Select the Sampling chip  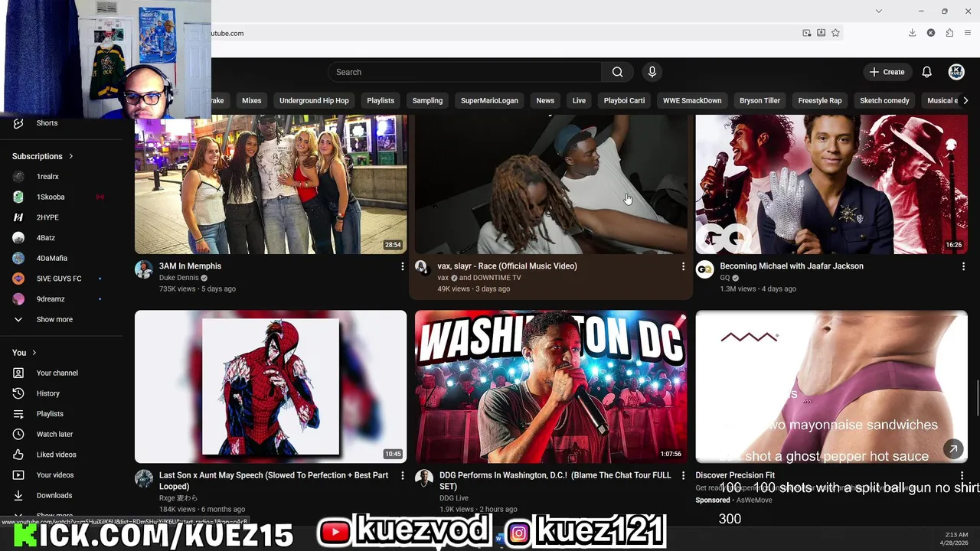(x=427, y=100)
